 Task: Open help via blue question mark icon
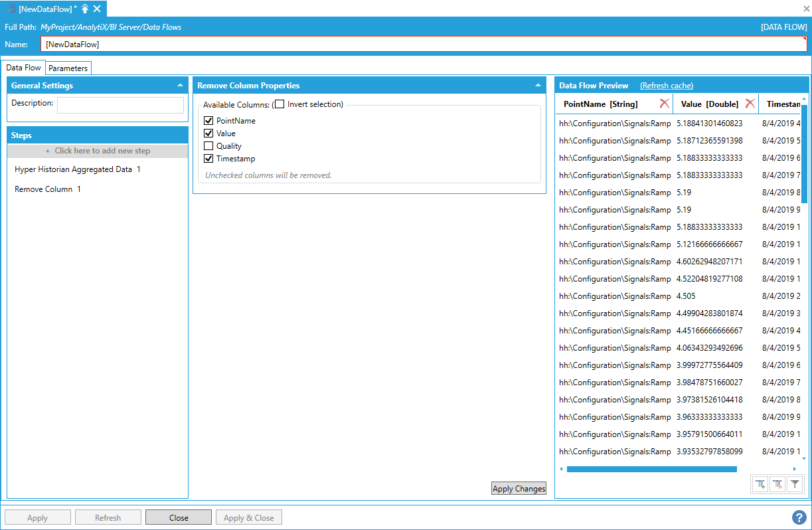(x=799, y=517)
